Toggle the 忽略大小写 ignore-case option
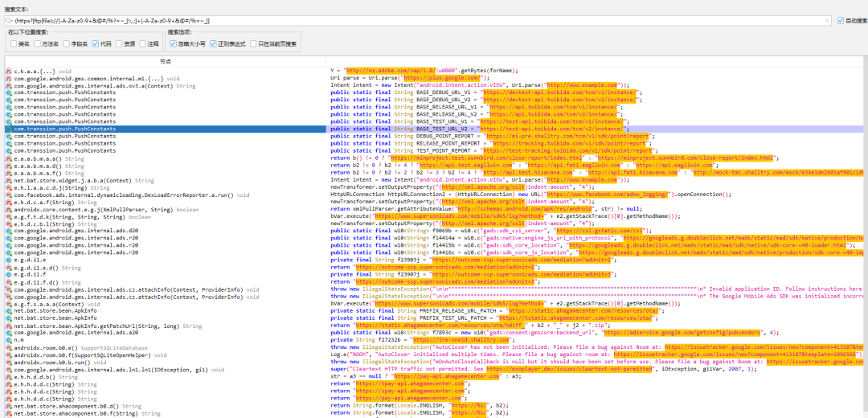The width and height of the screenshot is (868, 418). coord(174,43)
